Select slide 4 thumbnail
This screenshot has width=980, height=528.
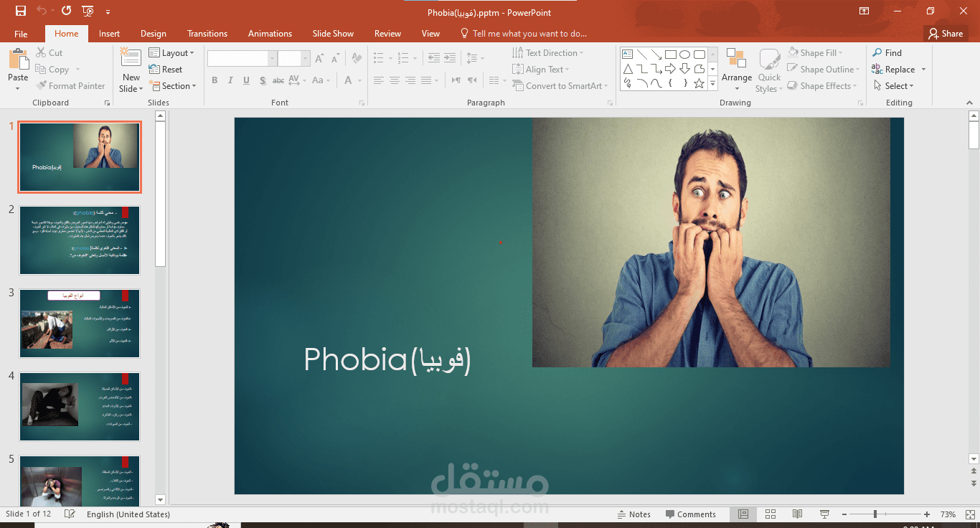[x=80, y=407]
